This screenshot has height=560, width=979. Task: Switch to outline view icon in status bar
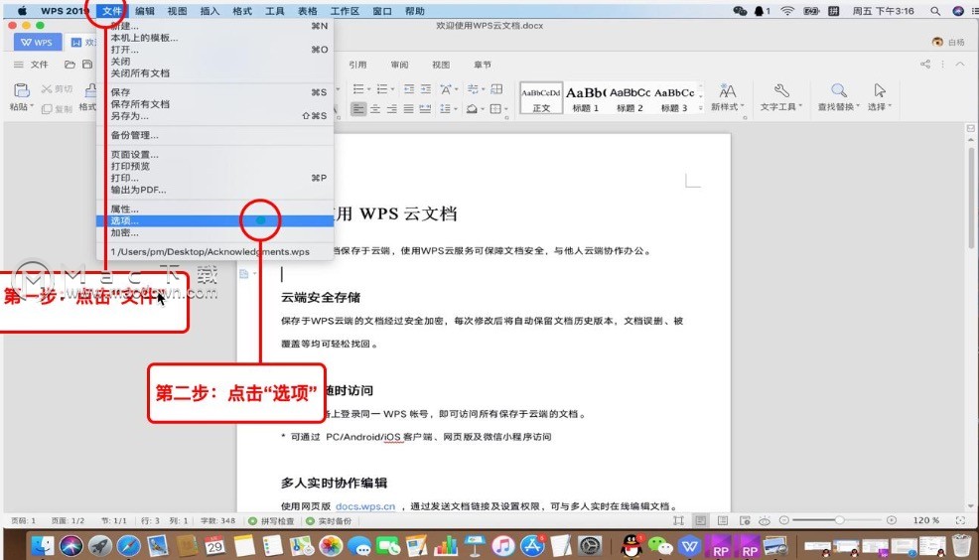click(x=723, y=520)
